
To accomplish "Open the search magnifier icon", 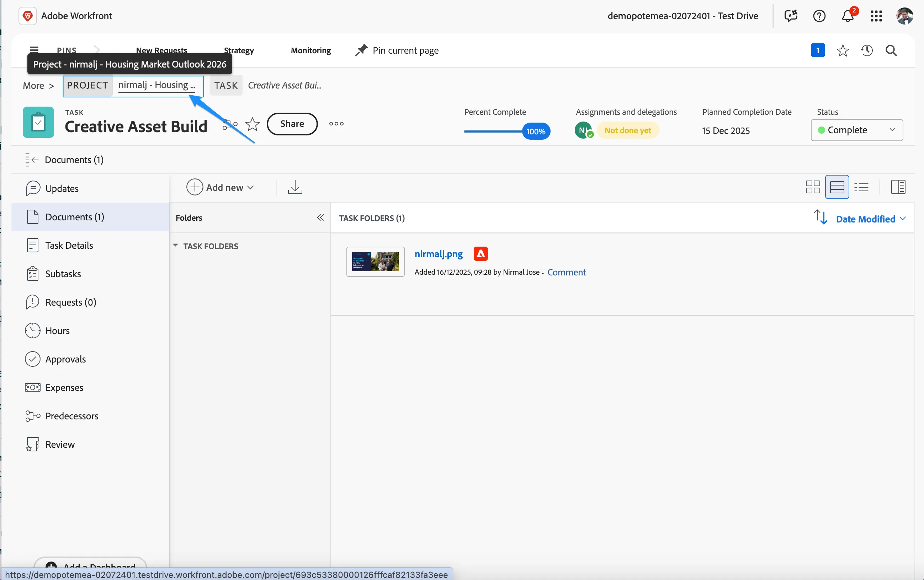I will point(891,50).
